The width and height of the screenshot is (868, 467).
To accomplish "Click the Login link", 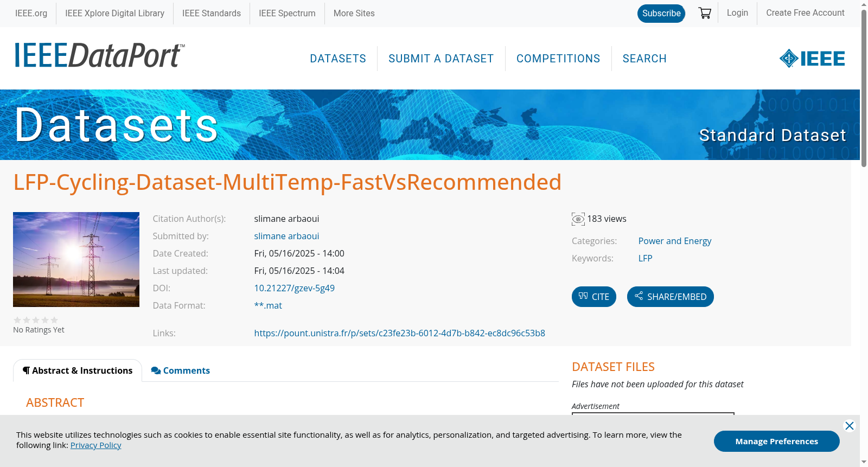I will click(737, 12).
